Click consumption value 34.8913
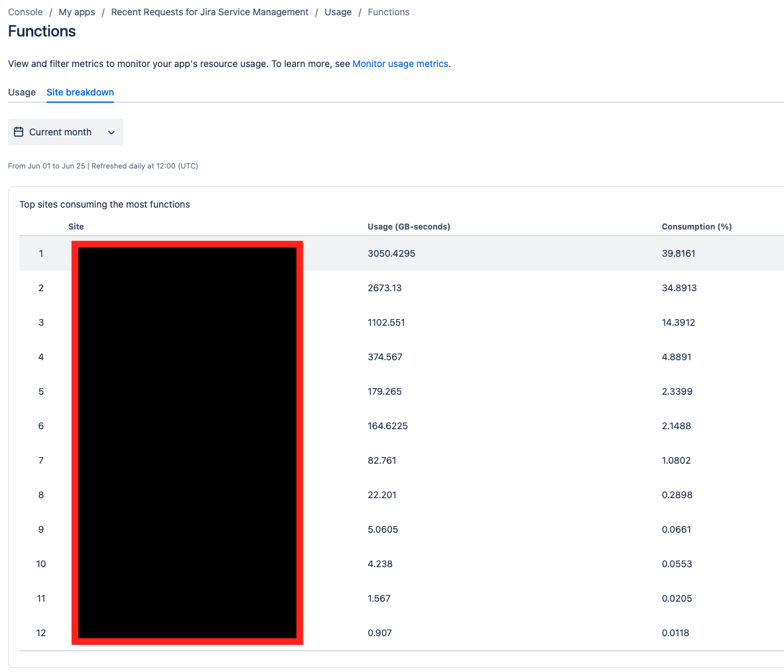The width and height of the screenshot is (784, 672). pos(679,288)
